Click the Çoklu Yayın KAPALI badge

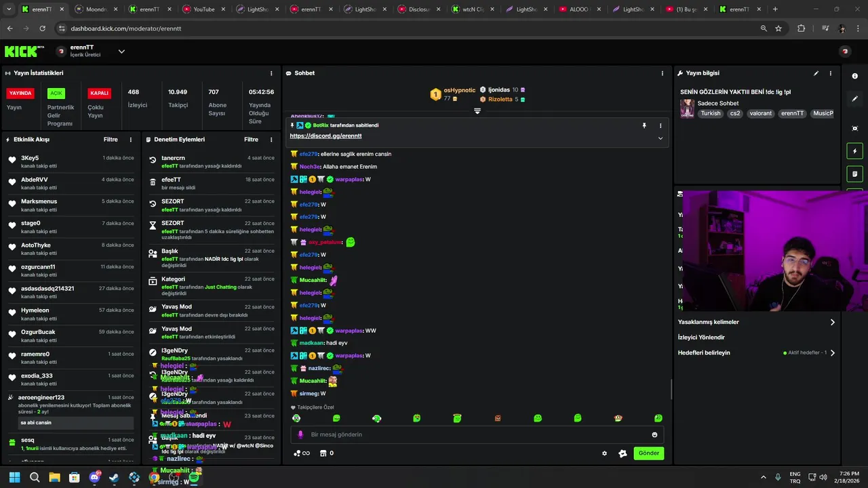(100, 94)
